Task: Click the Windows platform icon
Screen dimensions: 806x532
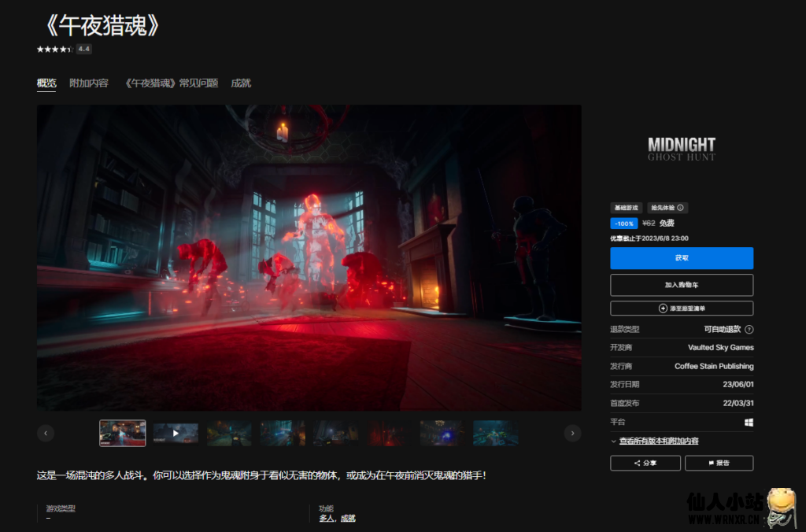Action: click(749, 422)
